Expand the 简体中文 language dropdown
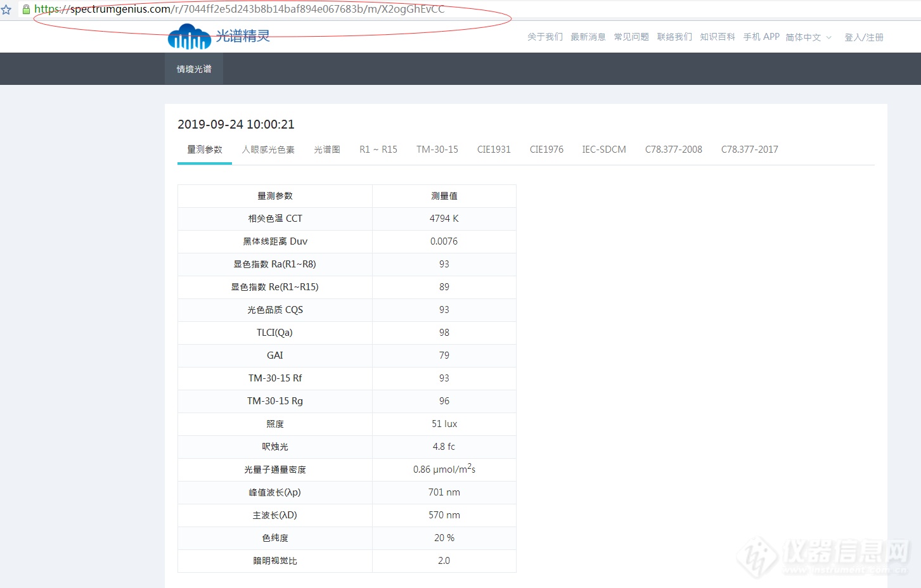 click(x=808, y=37)
